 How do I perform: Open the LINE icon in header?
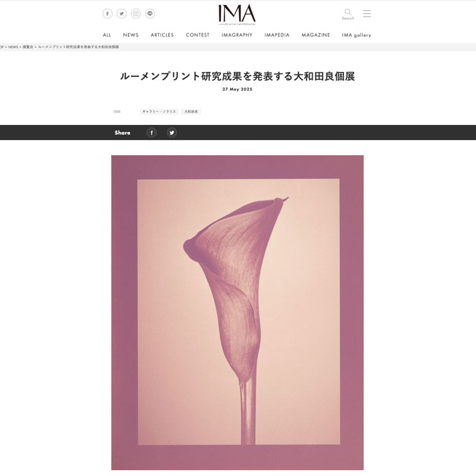tap(150, 14)
